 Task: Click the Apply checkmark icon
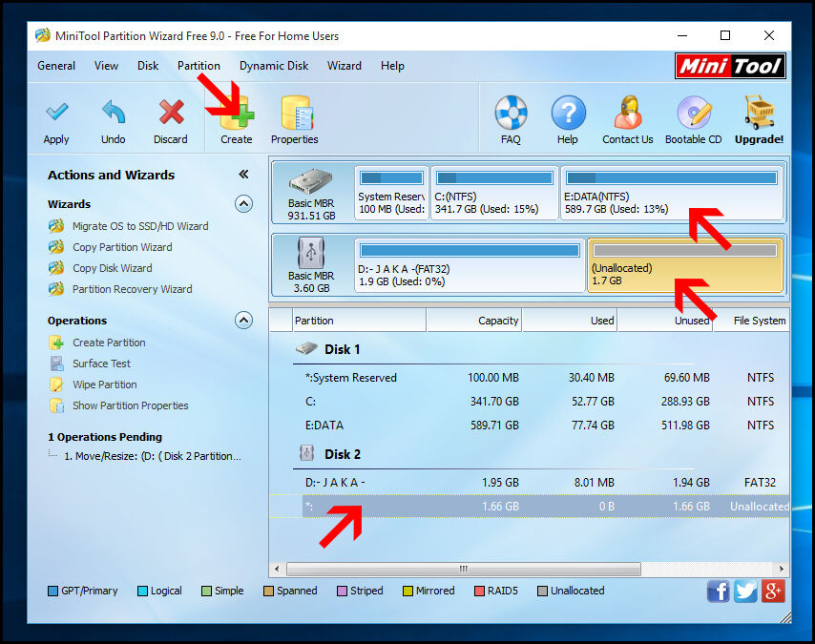[56, 112]
